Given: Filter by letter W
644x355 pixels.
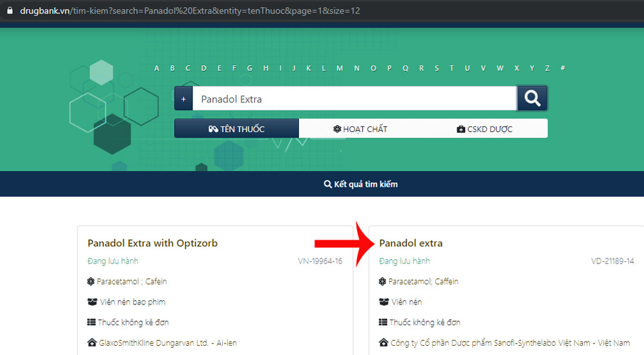Looking at the screenshot, I should pos(500,68).
